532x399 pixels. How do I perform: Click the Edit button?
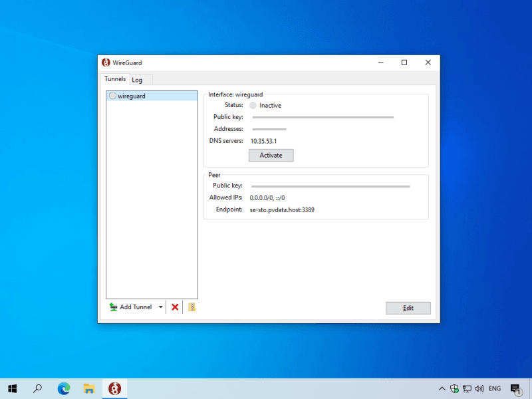tap(408, 308)
